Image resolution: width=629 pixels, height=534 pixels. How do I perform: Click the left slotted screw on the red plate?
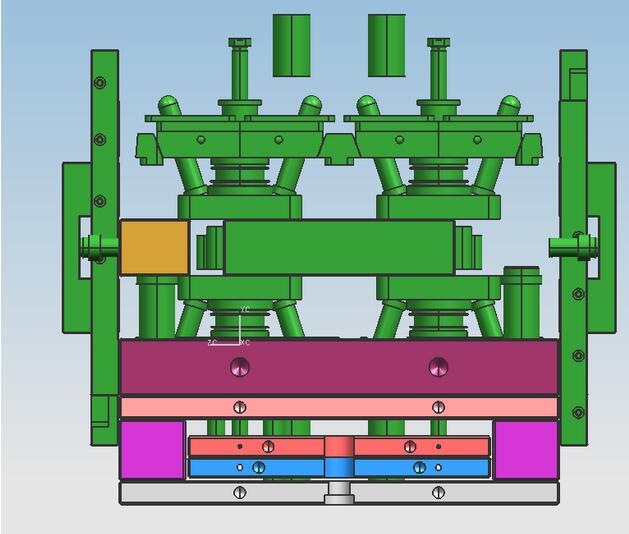[268, 446]
